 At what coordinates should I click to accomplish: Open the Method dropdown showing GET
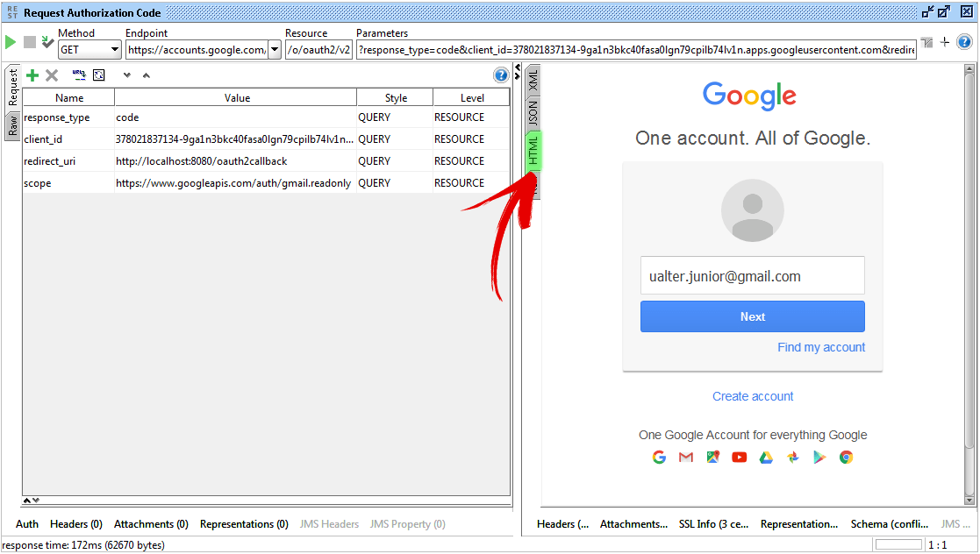click(x=113, y=50)
